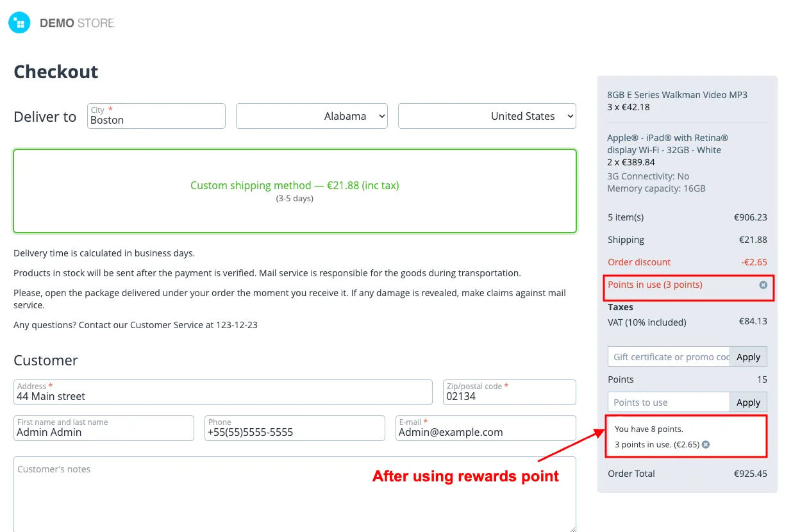Apply the gift certificate or promo code
809x532 pixels.
pyautogui.click(x=748, y=357)
